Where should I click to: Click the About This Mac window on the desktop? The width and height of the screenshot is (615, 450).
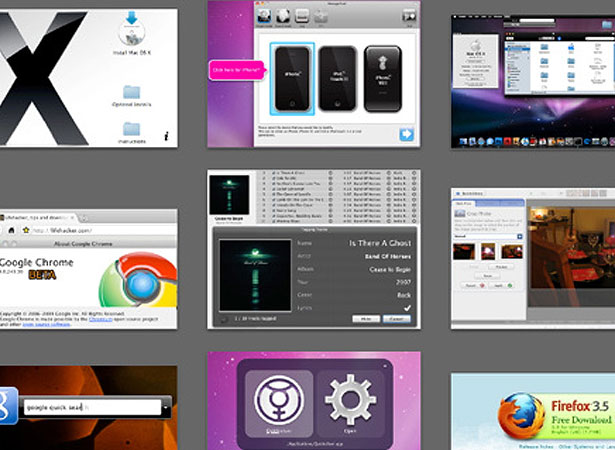(x=475, y=61)
